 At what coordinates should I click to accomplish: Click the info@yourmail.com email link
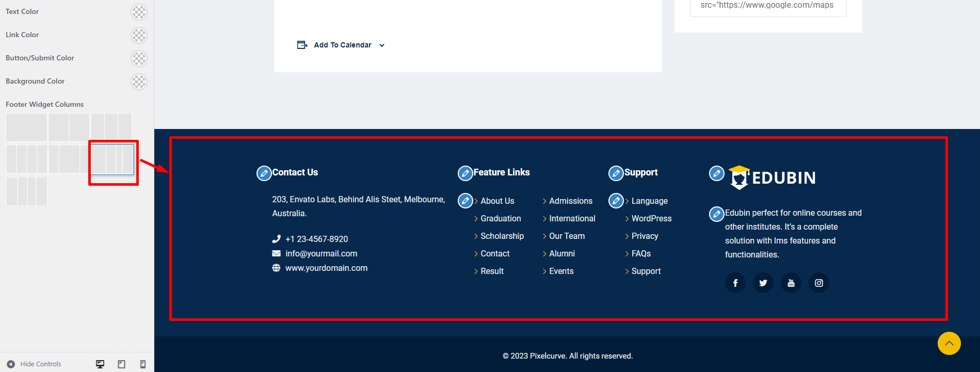(x=321, y=254)
